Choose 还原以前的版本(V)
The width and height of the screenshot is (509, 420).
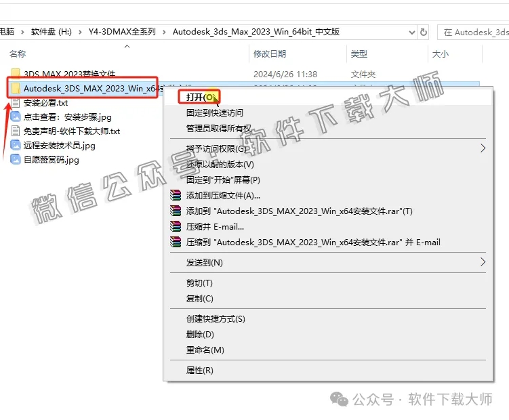[x=220, y=164]
